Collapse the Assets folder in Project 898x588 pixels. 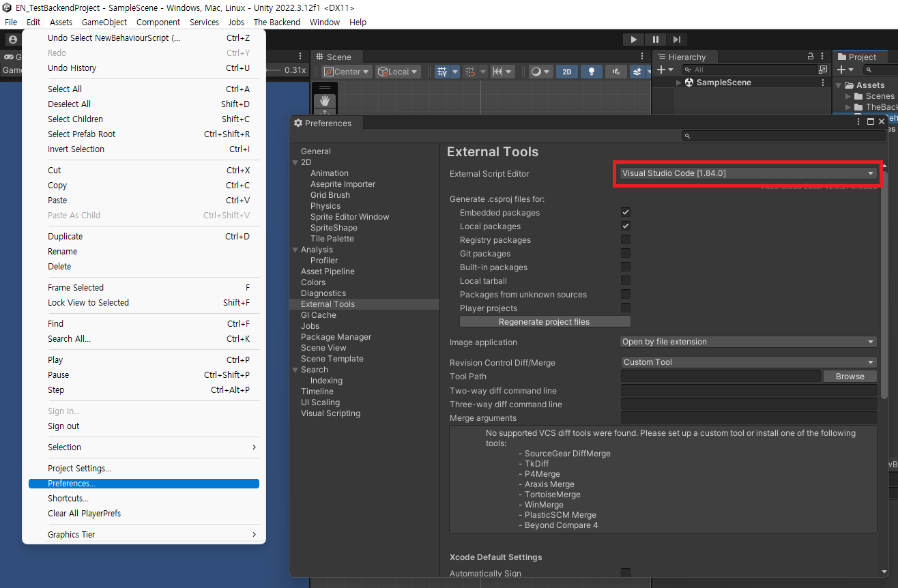tap(839, 85)
